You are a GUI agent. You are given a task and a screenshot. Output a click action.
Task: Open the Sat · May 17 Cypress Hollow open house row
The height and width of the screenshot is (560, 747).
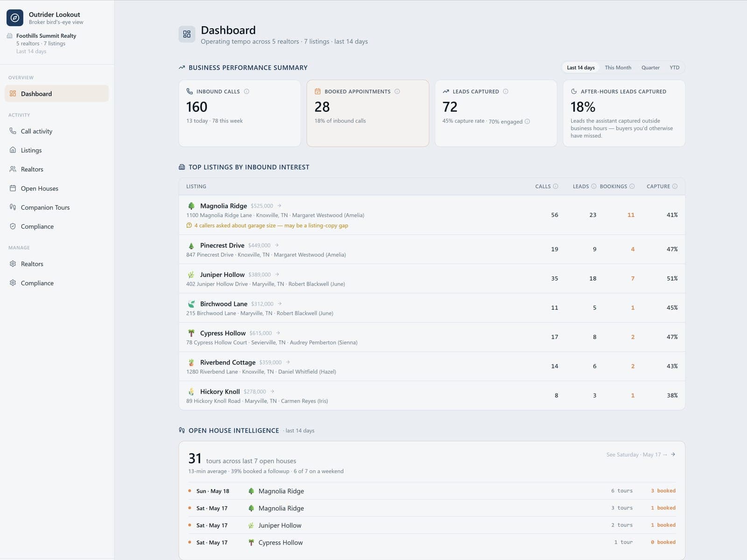point(432,542)
